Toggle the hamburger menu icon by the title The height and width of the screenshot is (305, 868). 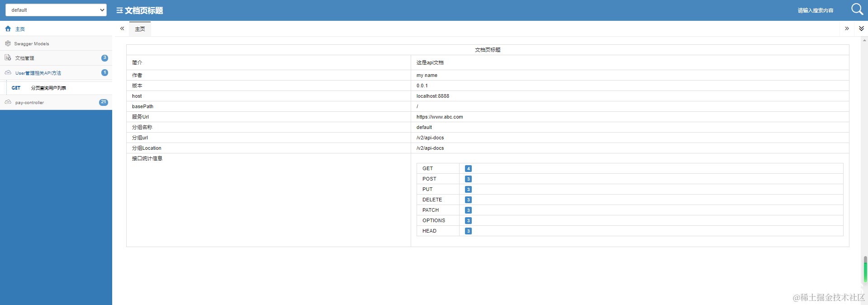[x=119, y=10]
